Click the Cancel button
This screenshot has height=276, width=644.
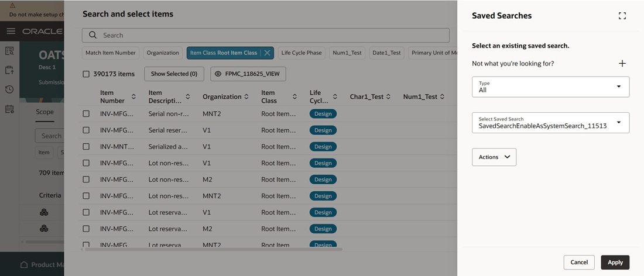tap(579, 263)
